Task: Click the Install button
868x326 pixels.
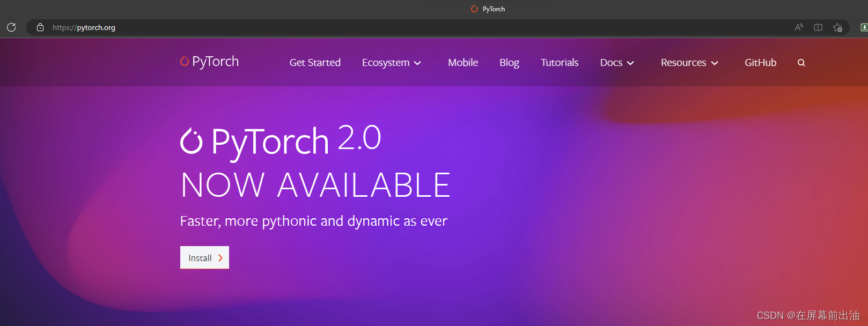Action: [x=204, y=257]
